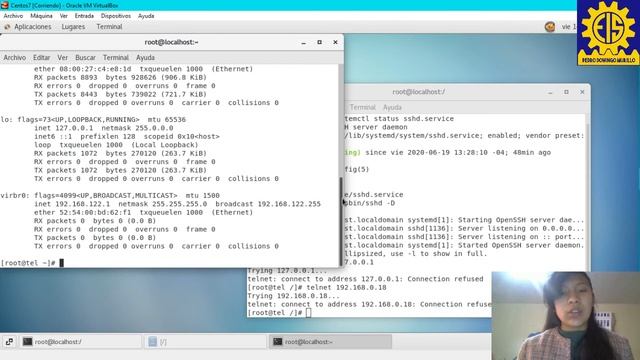Click 'Trying 192.168.0.18...' line
Image resolution: width=640 pixels, height=360 pixels.
[293, 296]
